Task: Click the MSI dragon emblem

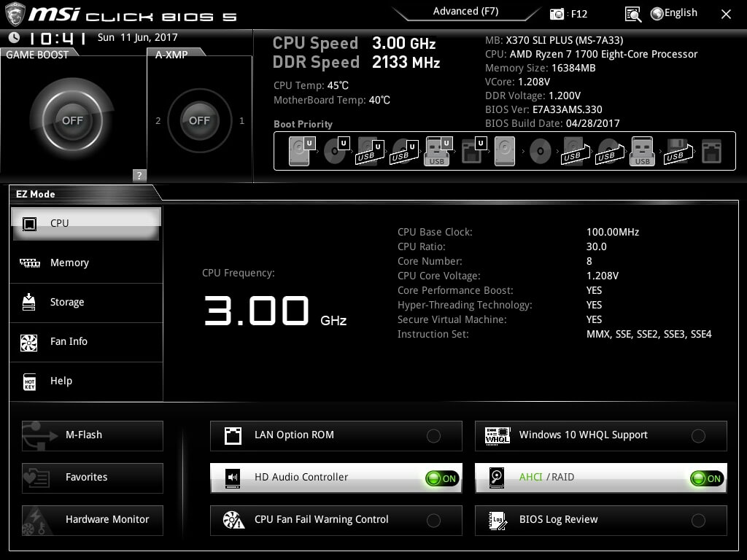Action: point(15,13)
